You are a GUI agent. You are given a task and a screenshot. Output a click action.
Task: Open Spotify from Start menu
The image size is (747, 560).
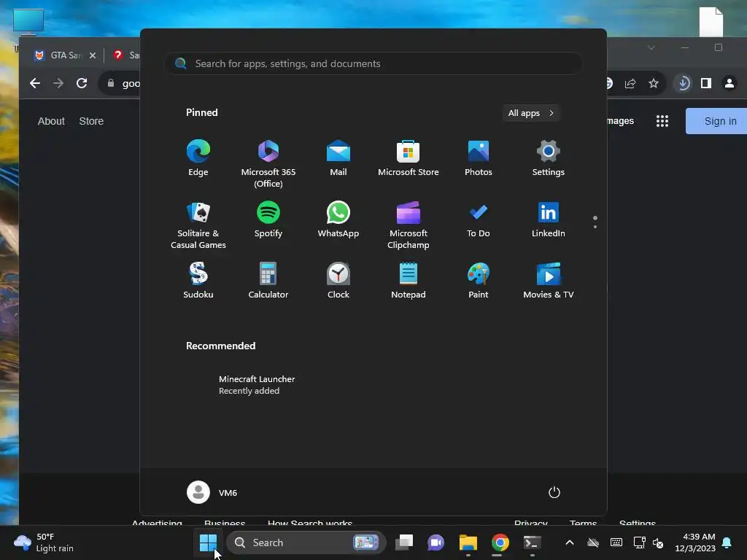pyautogui.click(x=268, y=219)
